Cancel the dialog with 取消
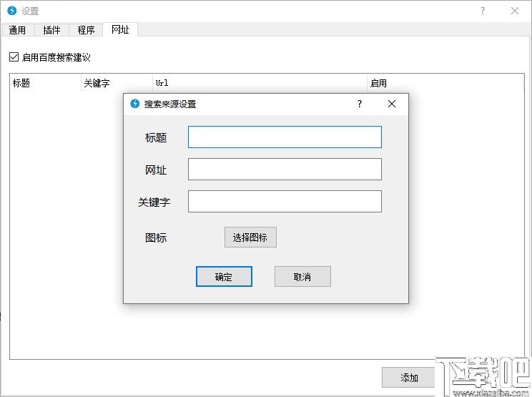This screenshot has height=397, width=532. point(302,277)
